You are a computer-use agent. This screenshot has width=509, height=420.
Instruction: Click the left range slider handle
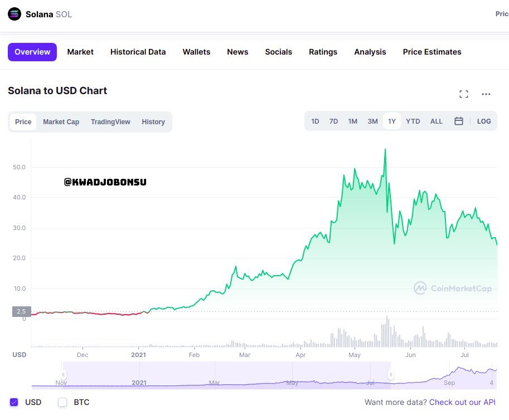[x=64, y=375]
